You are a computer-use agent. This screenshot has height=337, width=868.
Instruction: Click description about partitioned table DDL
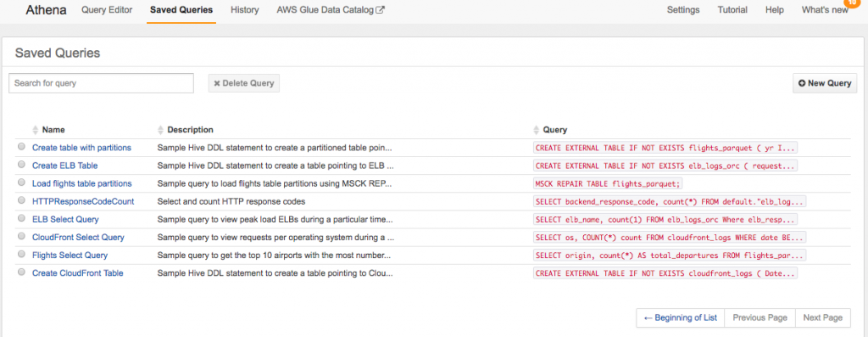(x=275, y=148)
